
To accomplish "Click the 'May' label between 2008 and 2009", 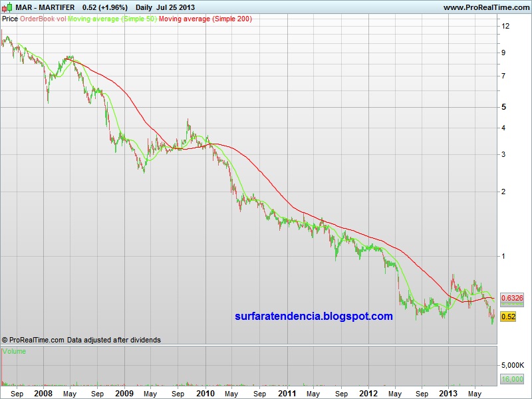I will pos(70,394).
